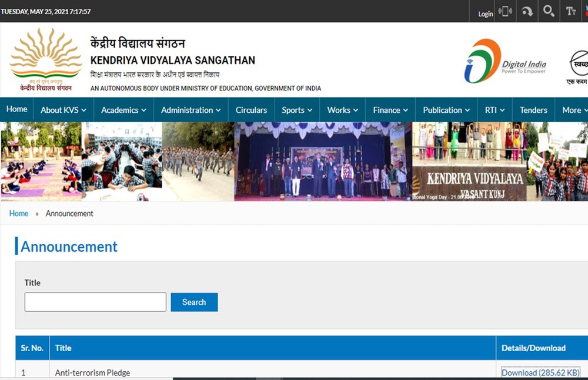Go to the Circulars menu item

coord(251,110)
